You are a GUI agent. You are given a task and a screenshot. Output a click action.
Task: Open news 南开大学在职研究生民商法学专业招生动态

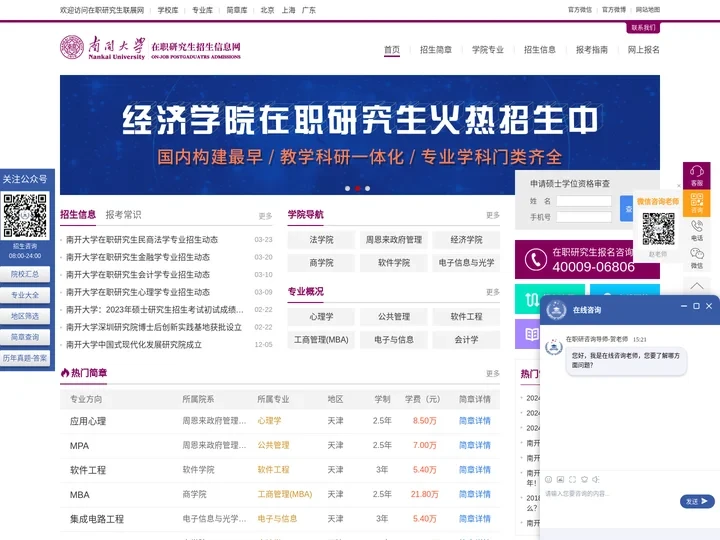142,240
